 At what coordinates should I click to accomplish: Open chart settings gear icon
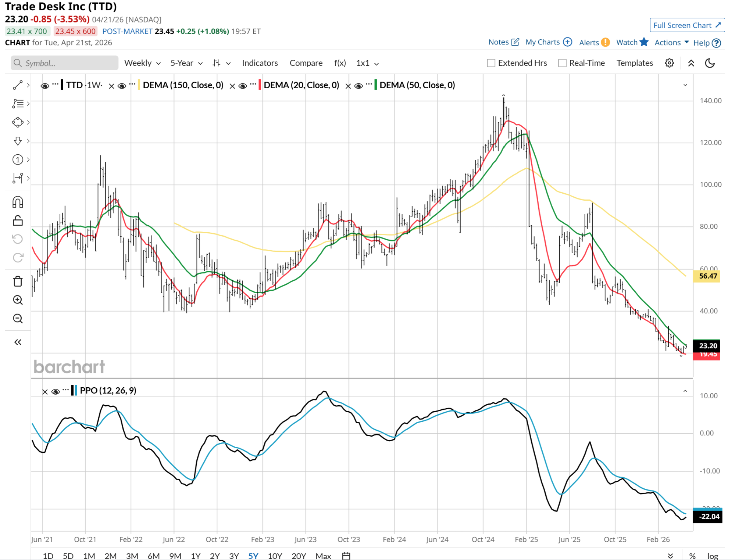(669, 63)
